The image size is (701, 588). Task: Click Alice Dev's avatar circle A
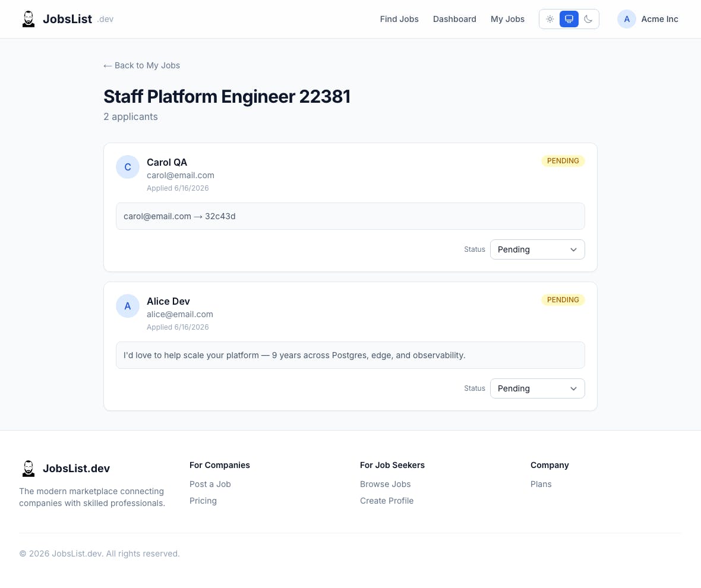point(127,306)
